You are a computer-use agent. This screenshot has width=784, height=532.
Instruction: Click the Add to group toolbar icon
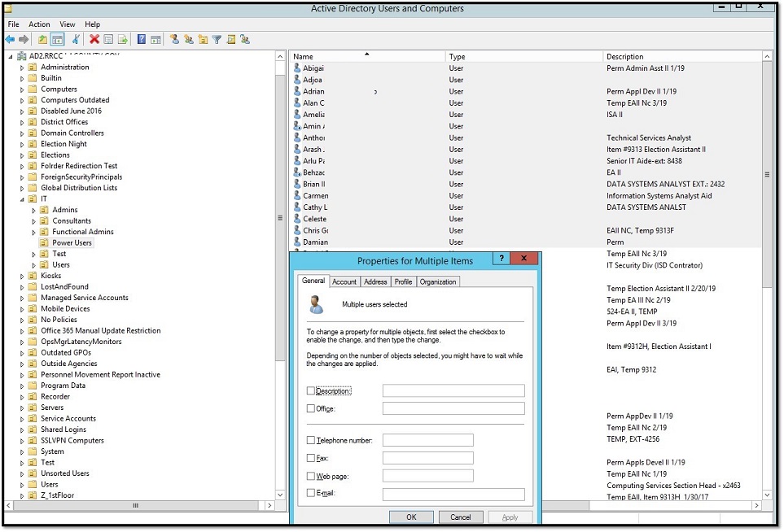(x=245, y=40)
